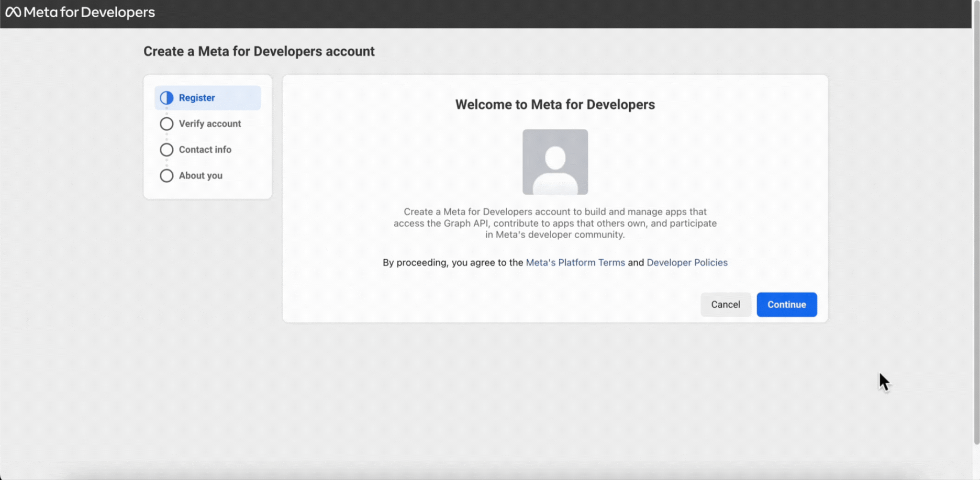Click the Cancel button
Viewport: 980px width, 480px height.
pos(726,305)
